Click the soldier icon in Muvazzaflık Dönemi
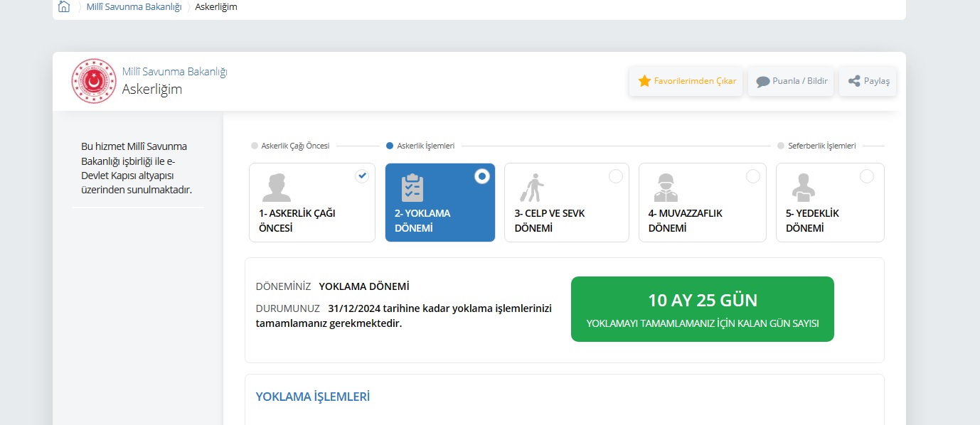Viewport: 980px width, 425px height. [666, 188]
